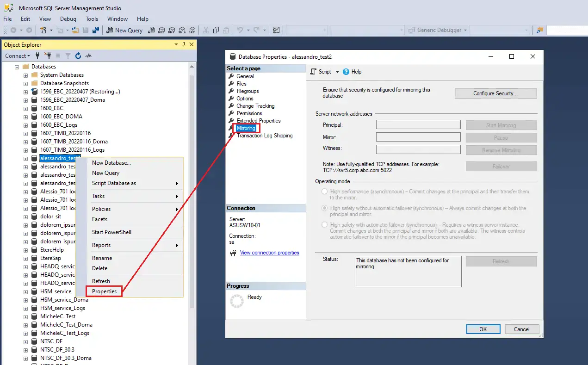This screenshot has height=365, width=588.
Task: Select High performance (asynchronous) operating mode
Action: tap(324, 192)
